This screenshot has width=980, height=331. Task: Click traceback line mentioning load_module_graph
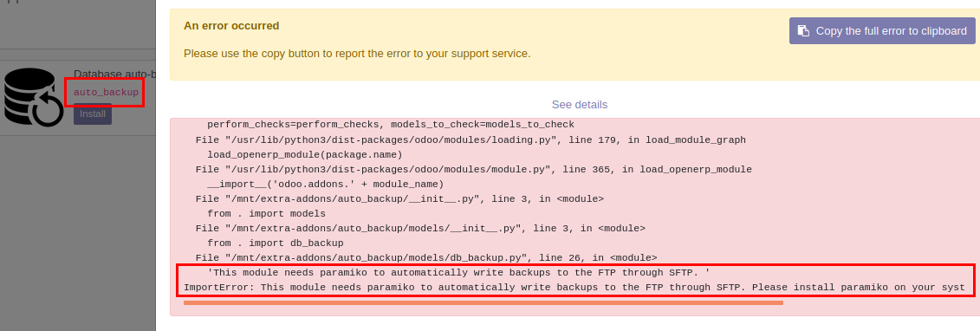[x=471, y=140]
